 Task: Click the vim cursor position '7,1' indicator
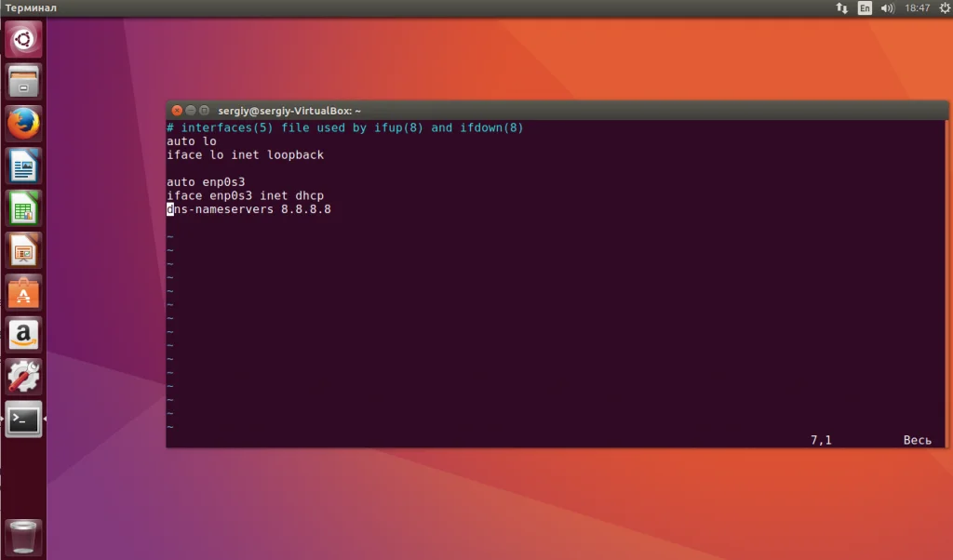pos(821,440)
